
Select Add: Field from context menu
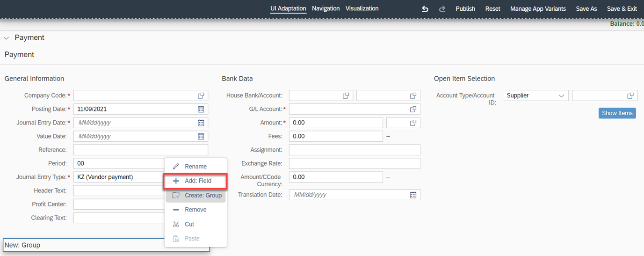coord(195,181)
